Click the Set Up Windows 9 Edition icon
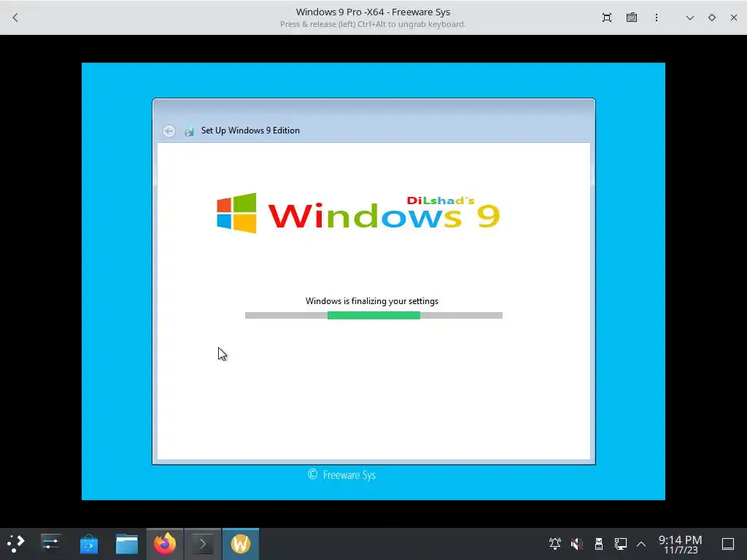 189,131
